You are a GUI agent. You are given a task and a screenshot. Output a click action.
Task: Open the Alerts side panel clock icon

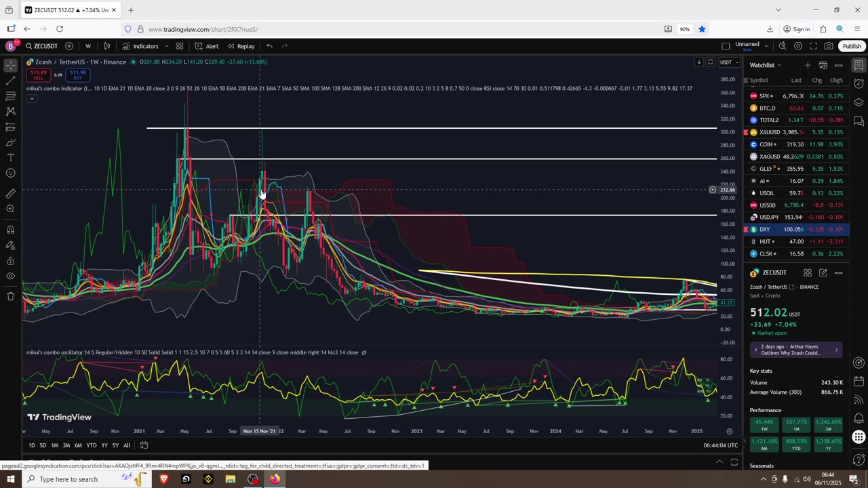click(859, 84)
